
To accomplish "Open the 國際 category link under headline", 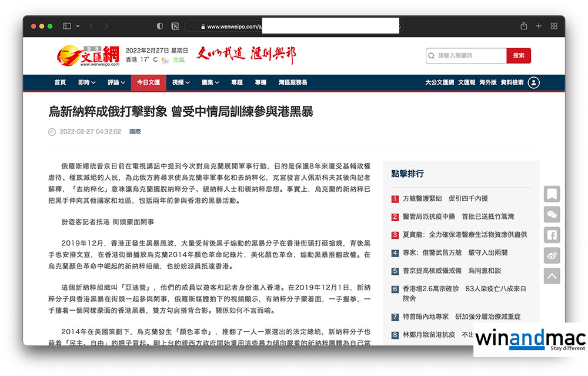I will (x=135, y=132).
